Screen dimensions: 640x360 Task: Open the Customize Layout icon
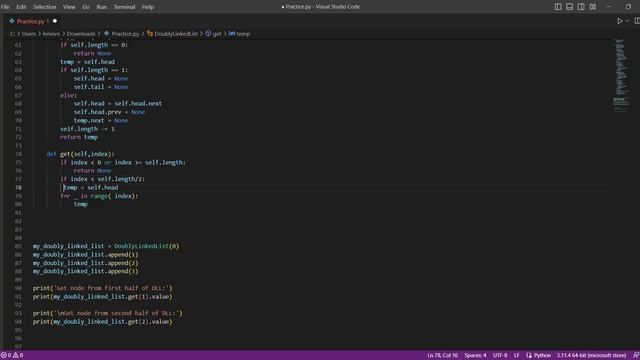(592, 7)
